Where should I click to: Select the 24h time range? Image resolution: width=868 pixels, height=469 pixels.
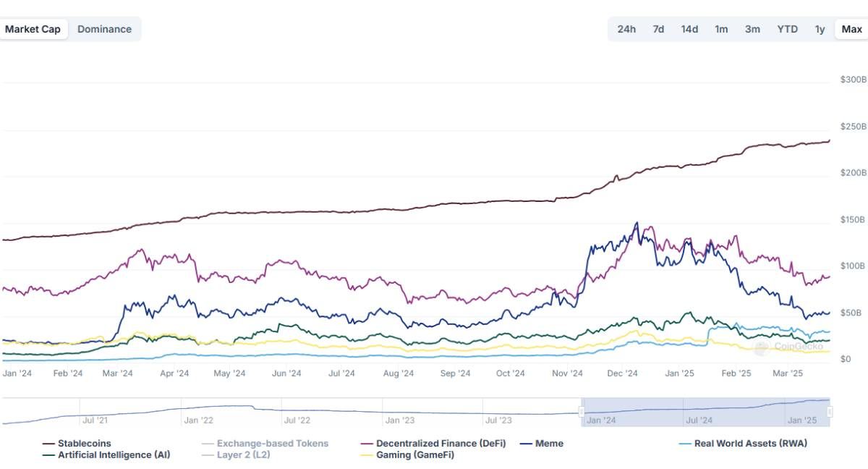(626, 29)
